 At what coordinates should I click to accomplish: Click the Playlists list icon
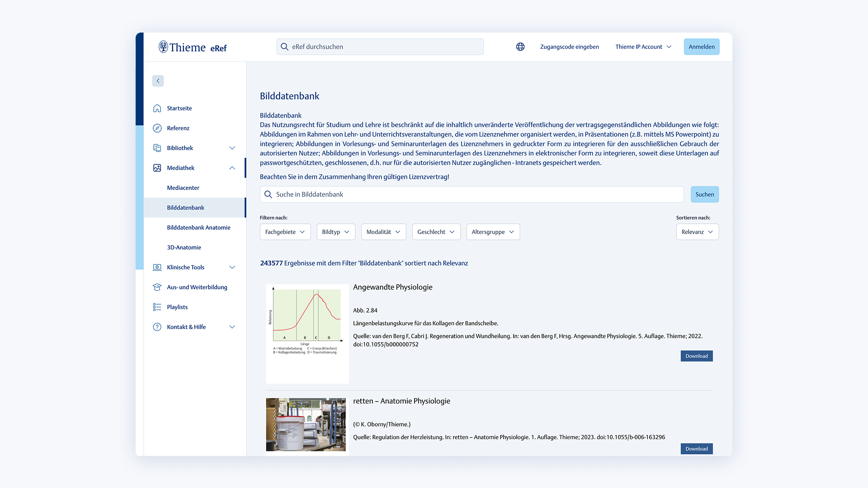(157, 307)
